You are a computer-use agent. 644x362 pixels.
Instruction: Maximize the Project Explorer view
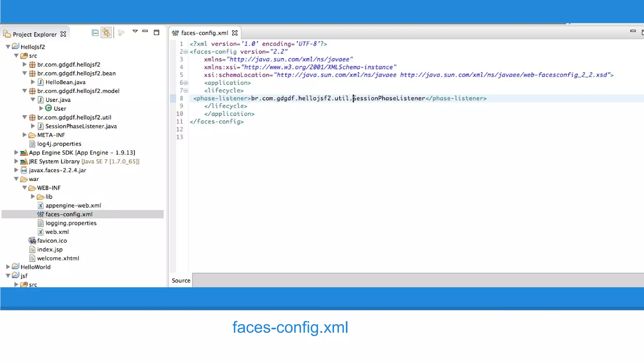pos(156,32)
